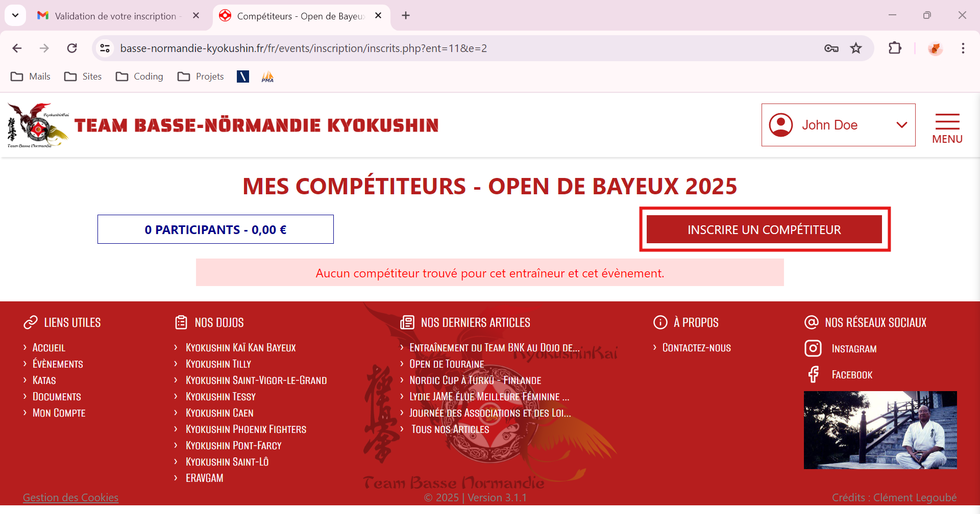Click the Instagram icon in footer
980x514 pixels.
[813, 348]
